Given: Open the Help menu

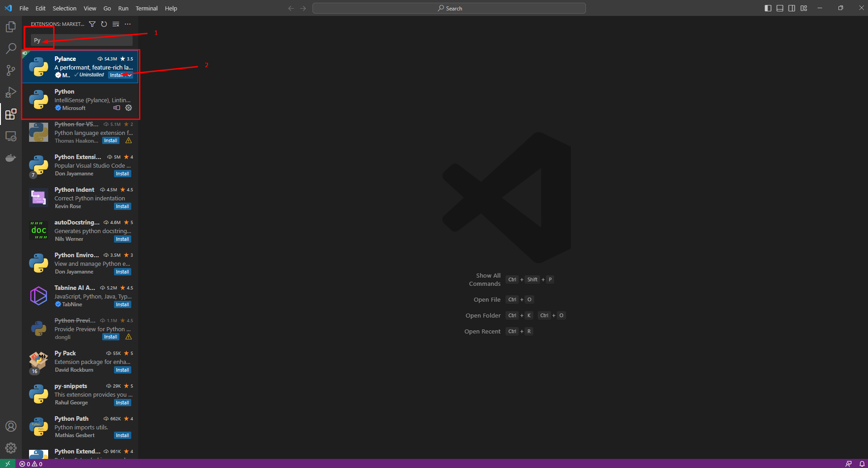Looking at the screenshot, I should 171,8.
